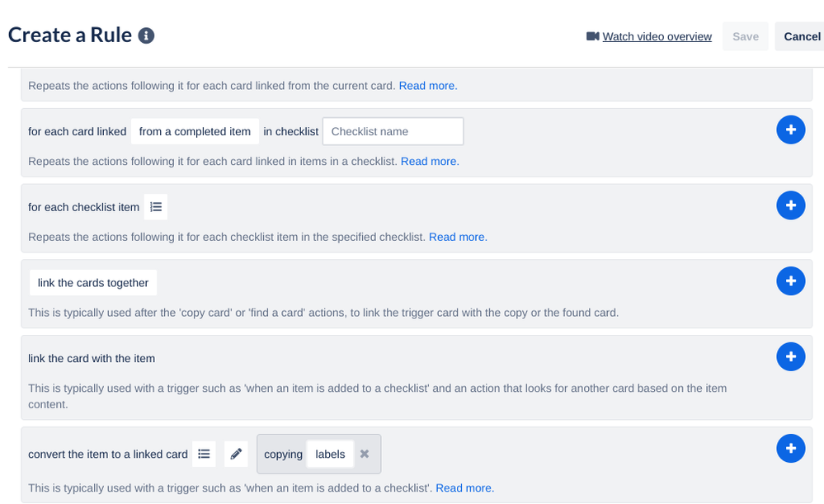Add the 'for each card linked' action

(x=790, y=130)
